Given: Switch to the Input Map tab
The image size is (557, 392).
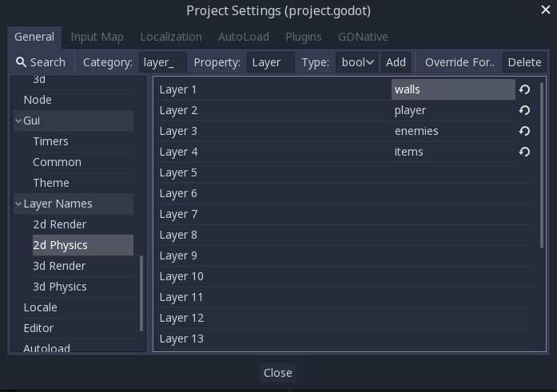Looking at the screenshot, I should (x=97, y=37).
